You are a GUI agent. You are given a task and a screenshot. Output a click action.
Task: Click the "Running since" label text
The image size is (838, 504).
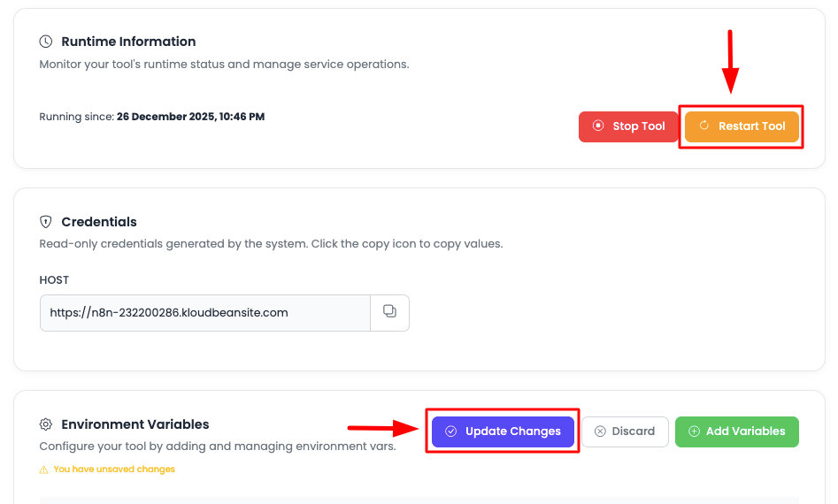77,117
